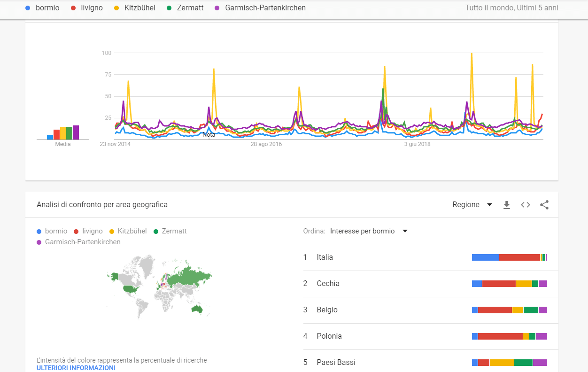Click livigno in the map legend
The width and height of the screenshot is (588, 372).
coord(93,231)
